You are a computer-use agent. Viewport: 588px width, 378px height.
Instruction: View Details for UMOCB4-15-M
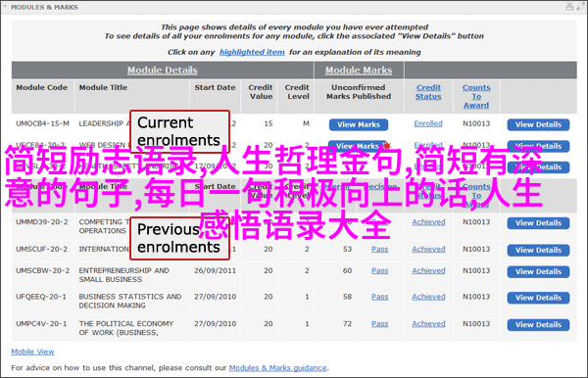click(538, 124)
